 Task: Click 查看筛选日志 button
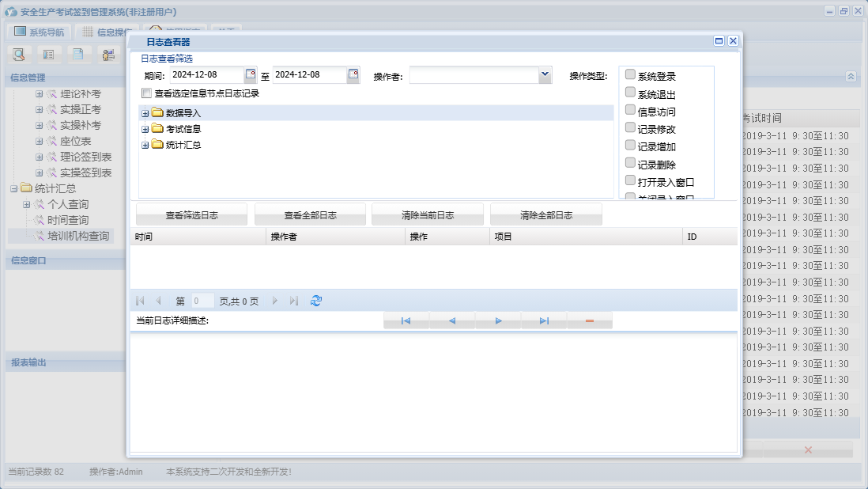pyautogui.click(x=191, y=215)
